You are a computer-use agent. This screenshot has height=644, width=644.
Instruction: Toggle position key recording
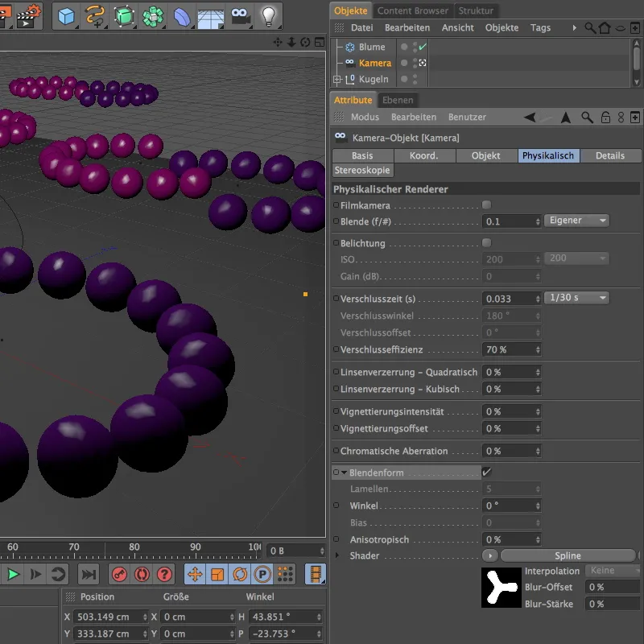click(x=195, y=574)
